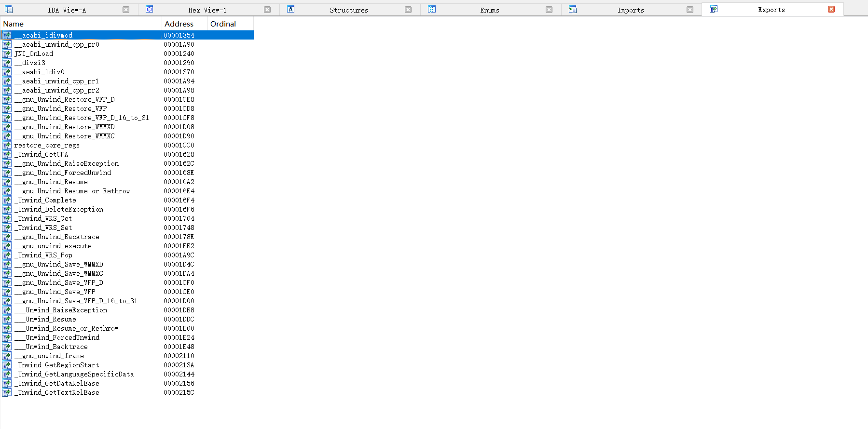Select the __gnu_Unwind_Backtrace export entry
868x429 pixels.
coord(56,237)
